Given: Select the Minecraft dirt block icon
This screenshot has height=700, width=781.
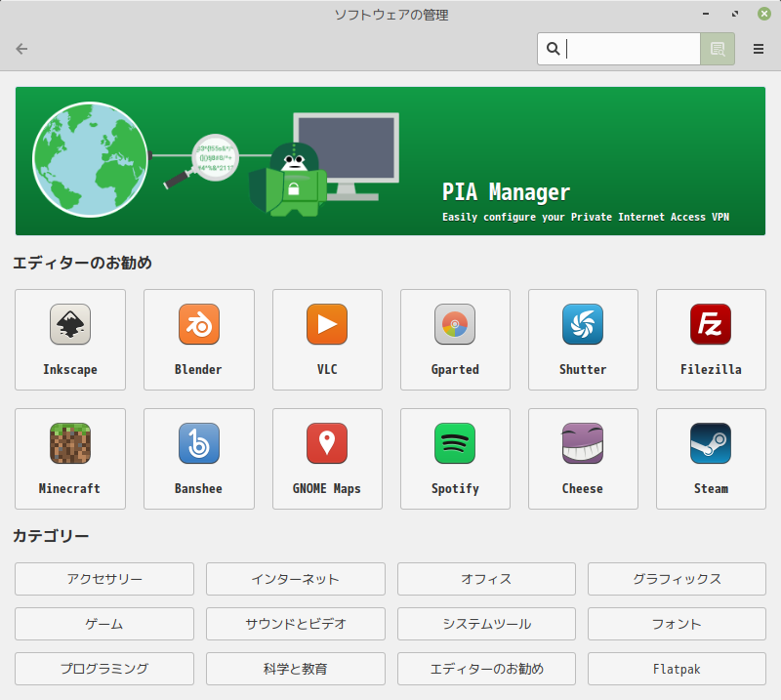Looking at the screenshot, I should coord(70,443).
